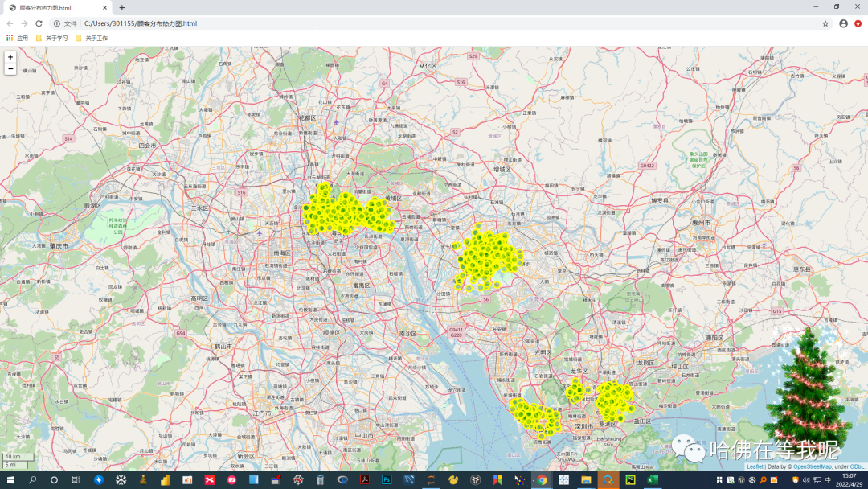Zoom in on the Leaflet map
868x489 pixels.
pyautogui.click(x=10, y=57)
